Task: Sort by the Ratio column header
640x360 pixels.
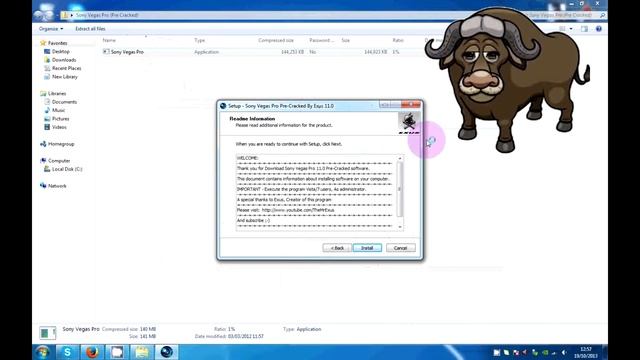Action: pos(398,40)
